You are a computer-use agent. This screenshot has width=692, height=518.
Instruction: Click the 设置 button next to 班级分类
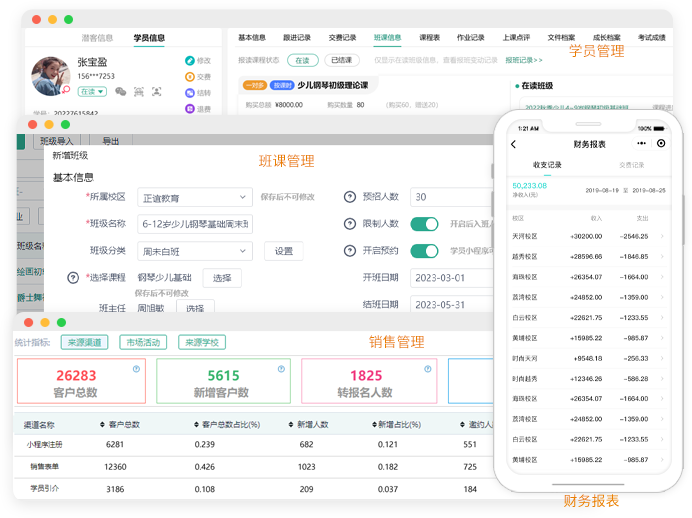click(284, 251)
